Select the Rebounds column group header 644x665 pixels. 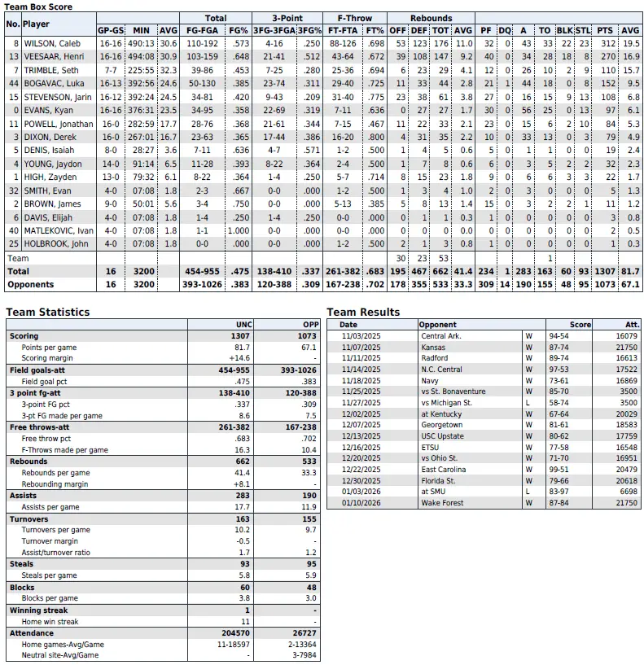(431, 17)
